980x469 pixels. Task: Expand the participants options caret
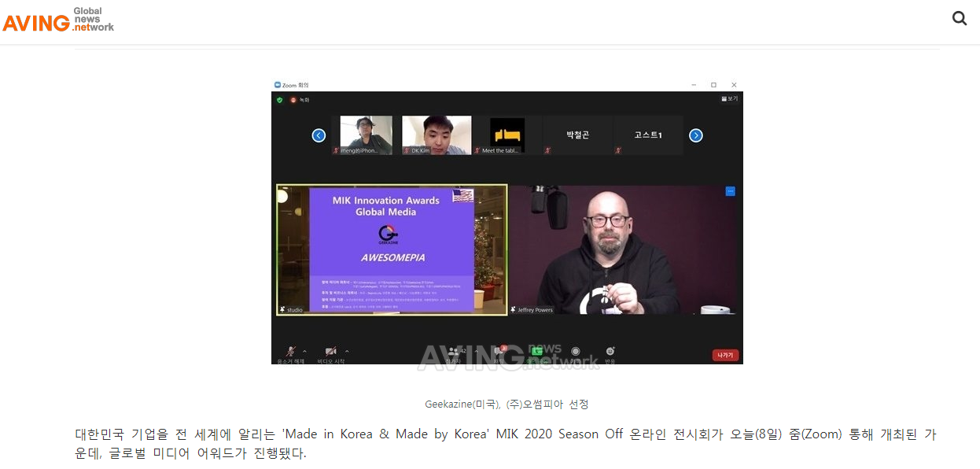tap(476, 351)
